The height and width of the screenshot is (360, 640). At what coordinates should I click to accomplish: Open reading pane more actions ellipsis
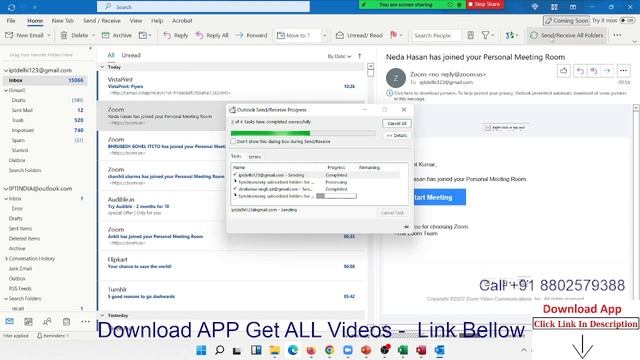coord(623,71)
